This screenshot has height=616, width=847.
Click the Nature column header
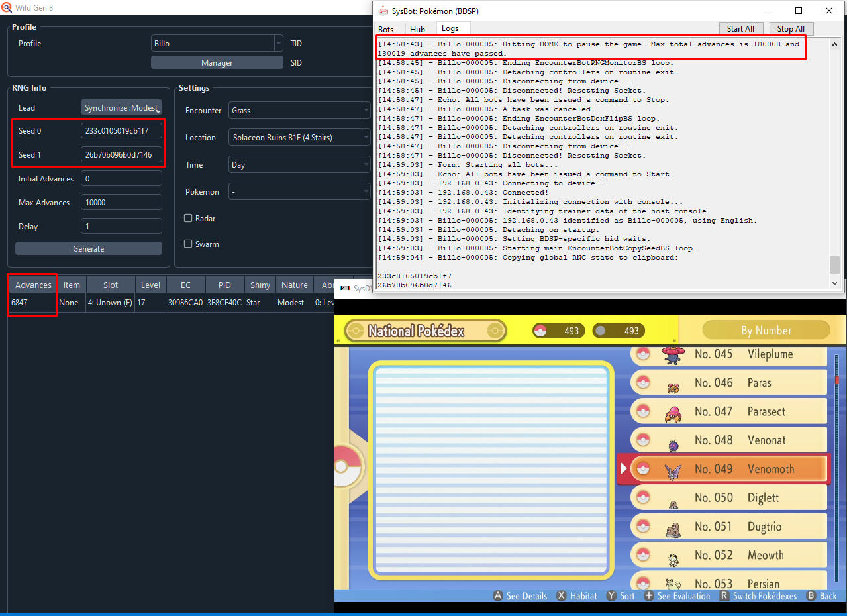295,285
